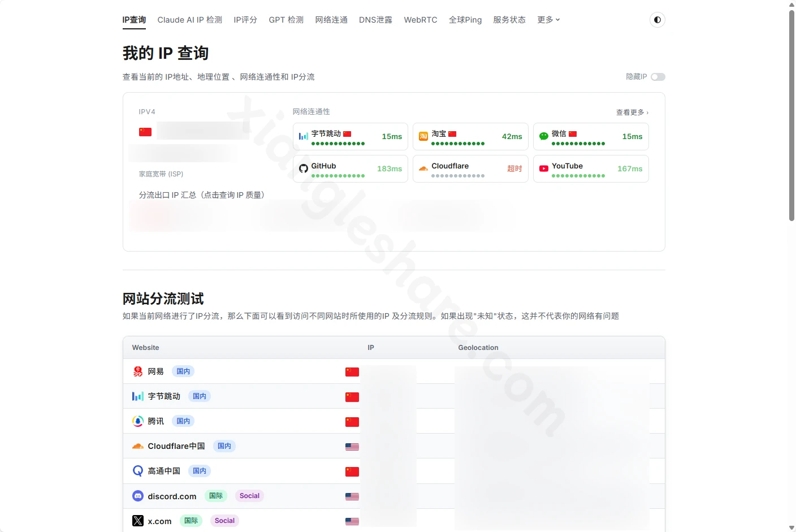Click the YouTube red play icon

[x=544, y=168]
